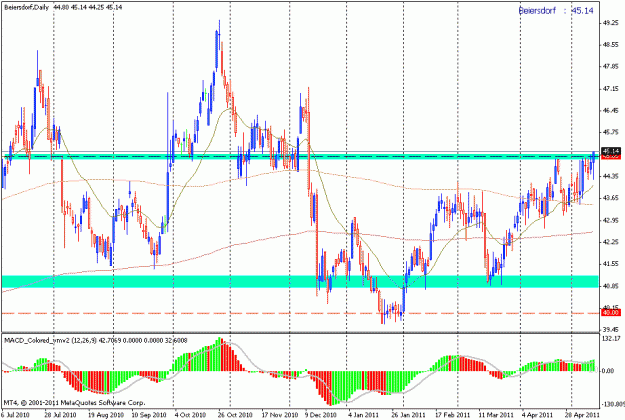
Task: Click the MACD_Colored_ymv2 (12,26,9) indicator label
Action: pyautogui.click(x=51, y=340)
